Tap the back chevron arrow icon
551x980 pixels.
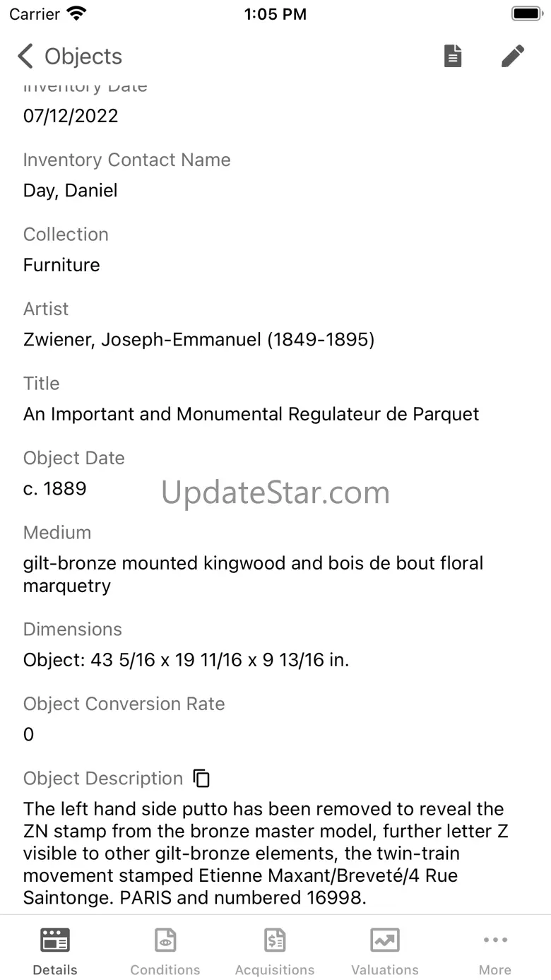(25, 56)
